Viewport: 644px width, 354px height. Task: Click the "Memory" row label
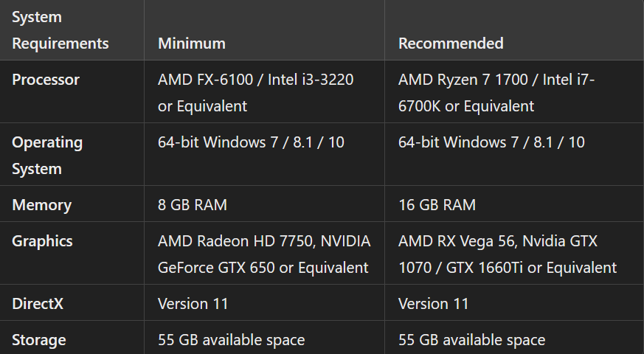point(42,205)
